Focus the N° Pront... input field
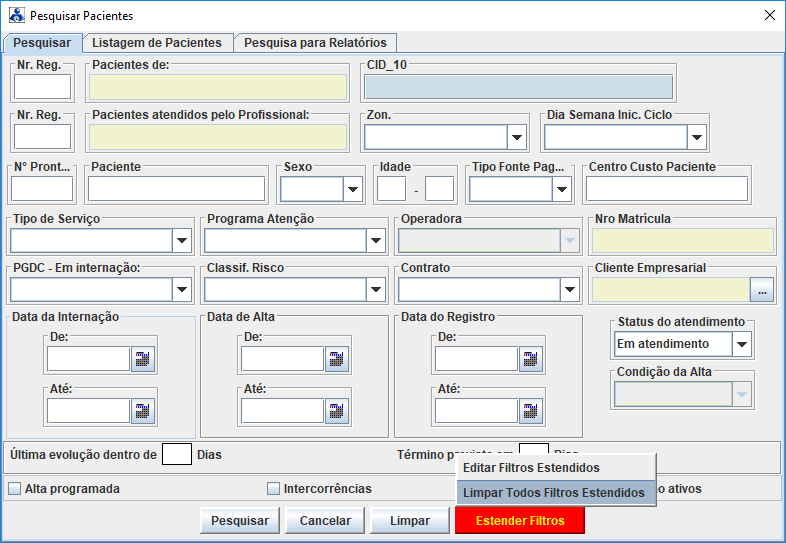786x543 pixels. 42,190
